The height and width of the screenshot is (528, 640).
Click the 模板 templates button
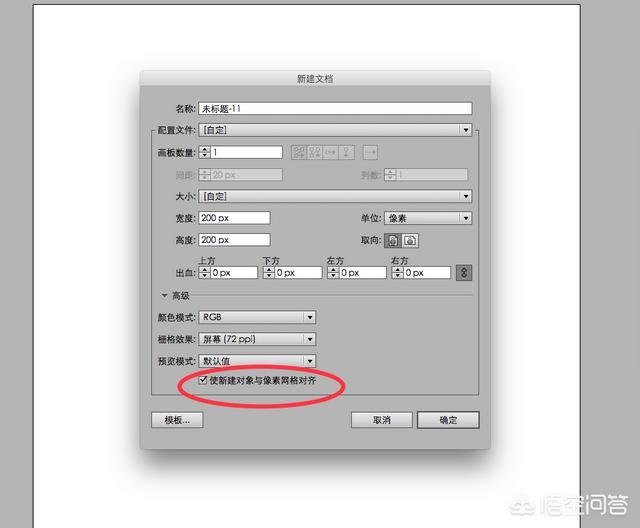pos(177,420)
